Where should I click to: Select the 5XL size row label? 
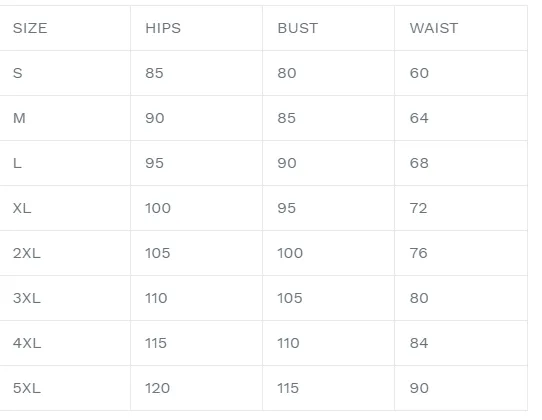27,388
